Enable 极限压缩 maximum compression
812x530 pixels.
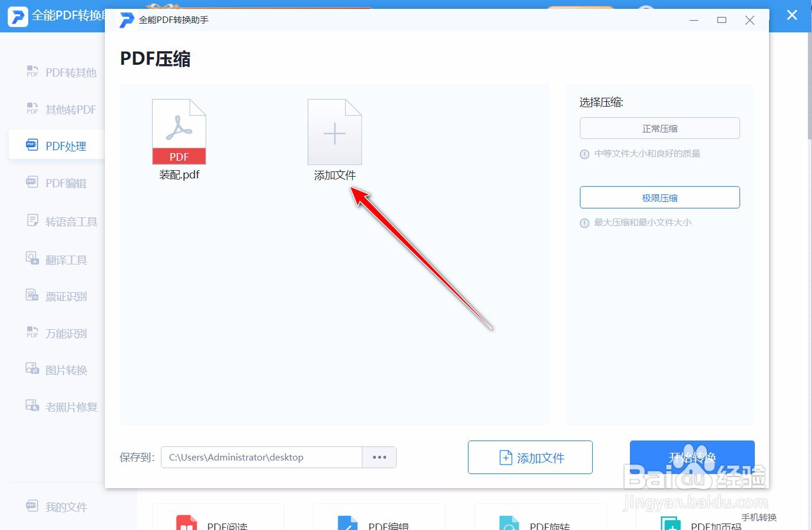coord(659,197)
